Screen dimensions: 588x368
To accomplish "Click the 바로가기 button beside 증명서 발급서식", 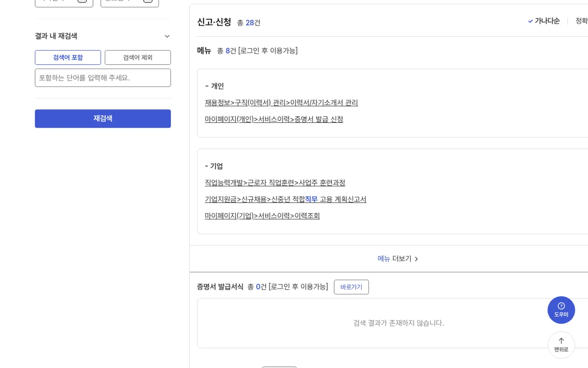I will point(351,287).
